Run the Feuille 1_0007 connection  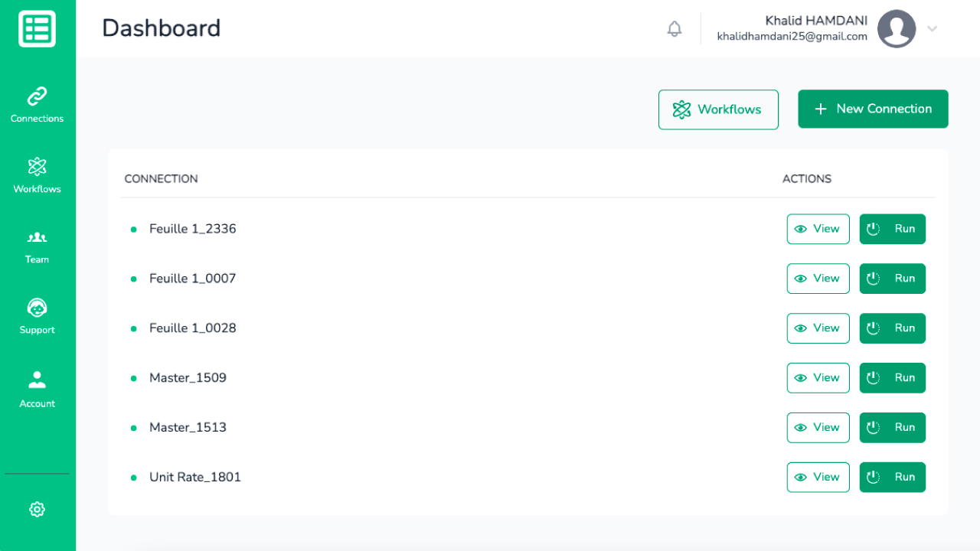pos(892,279)
